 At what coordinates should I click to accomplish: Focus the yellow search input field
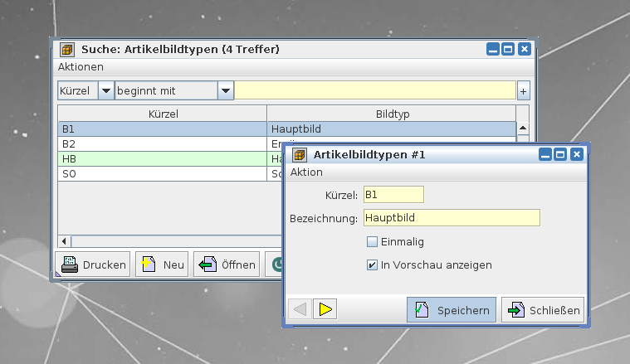(375, 90)
